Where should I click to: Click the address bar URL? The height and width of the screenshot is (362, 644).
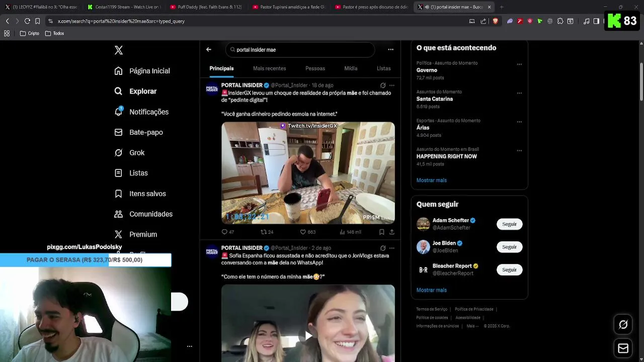[x=121, y=21]
